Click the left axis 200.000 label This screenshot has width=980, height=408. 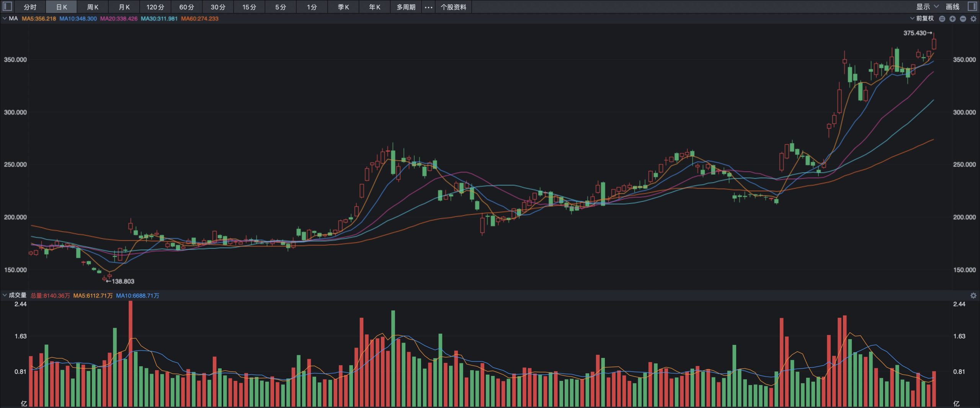pyautogui.click(x=15, y=217)
